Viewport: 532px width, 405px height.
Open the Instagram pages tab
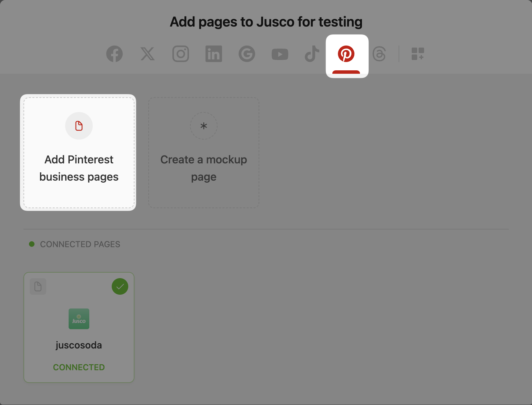tap(181, 54)
